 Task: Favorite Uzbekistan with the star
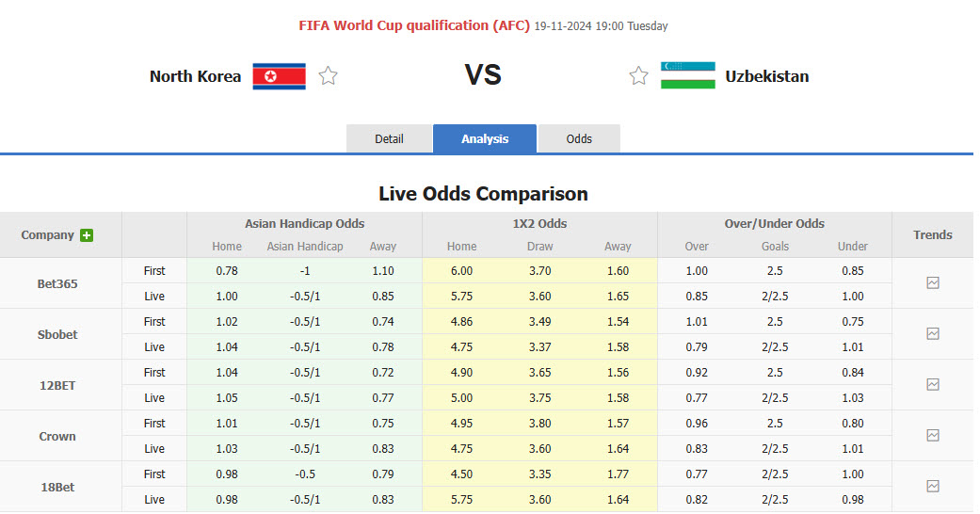(638, 76)
